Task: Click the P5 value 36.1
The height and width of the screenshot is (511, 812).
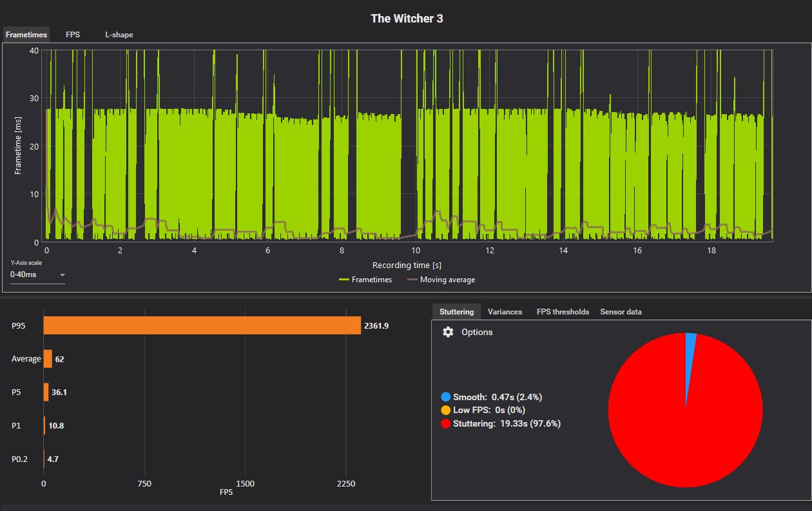Action: point(60,392)
